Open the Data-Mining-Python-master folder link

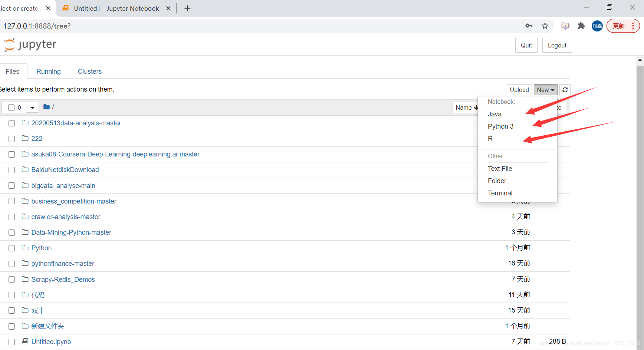pos(71,232)
